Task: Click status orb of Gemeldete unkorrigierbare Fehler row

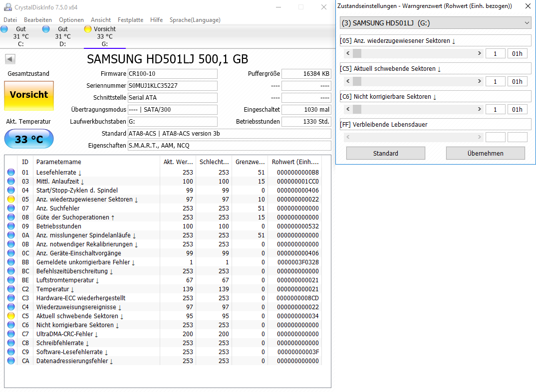Action: [x=11, y=262]
